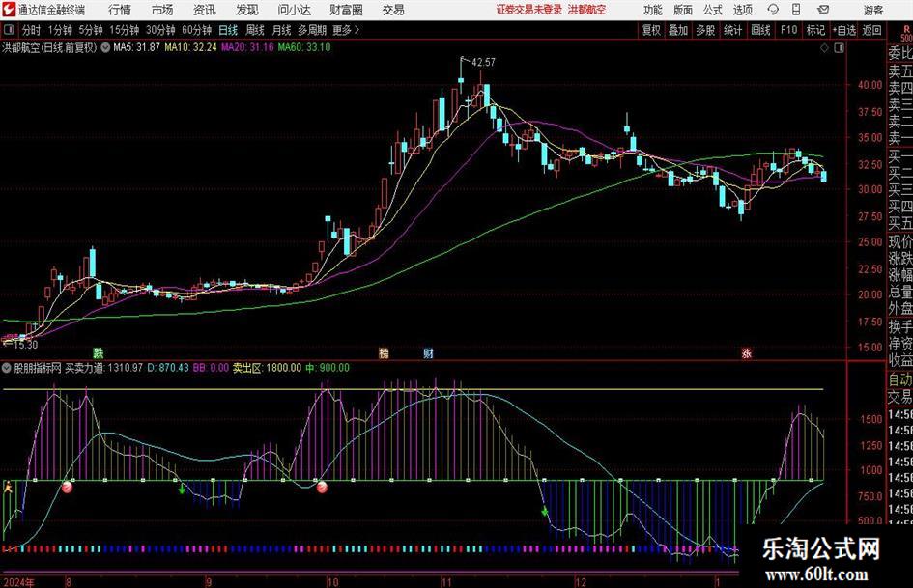Open the mobile phone version icon

click(796, 10)
